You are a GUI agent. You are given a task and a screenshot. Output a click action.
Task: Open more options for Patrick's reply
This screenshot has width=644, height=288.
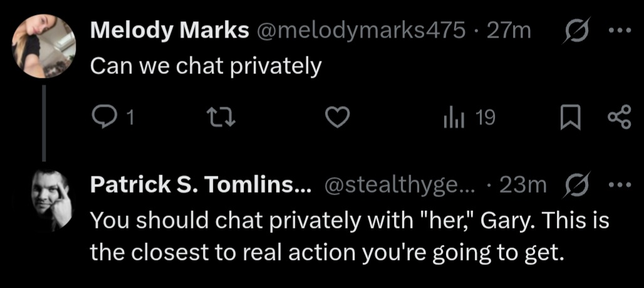[x=620, y=184]
